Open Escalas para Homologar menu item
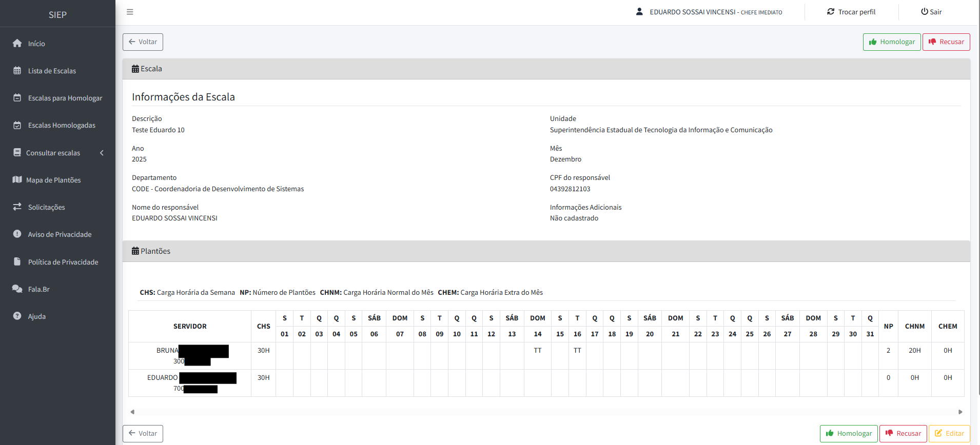 pyautogui.click(x=65, y=98)
